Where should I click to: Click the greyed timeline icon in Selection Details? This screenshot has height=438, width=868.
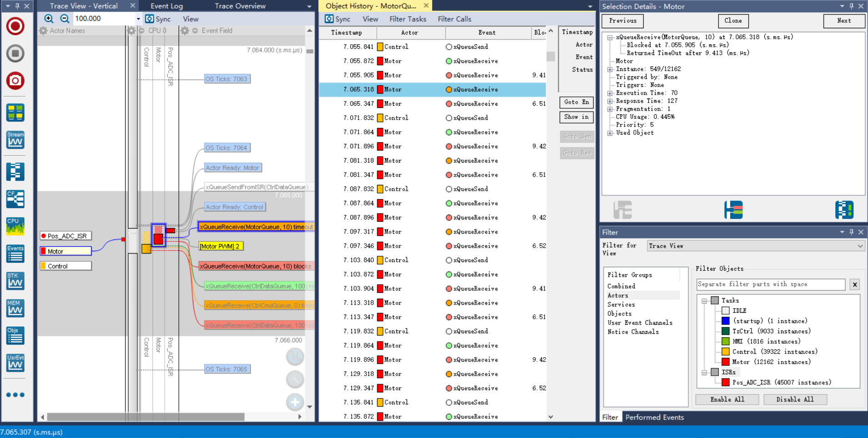(622, 210)
